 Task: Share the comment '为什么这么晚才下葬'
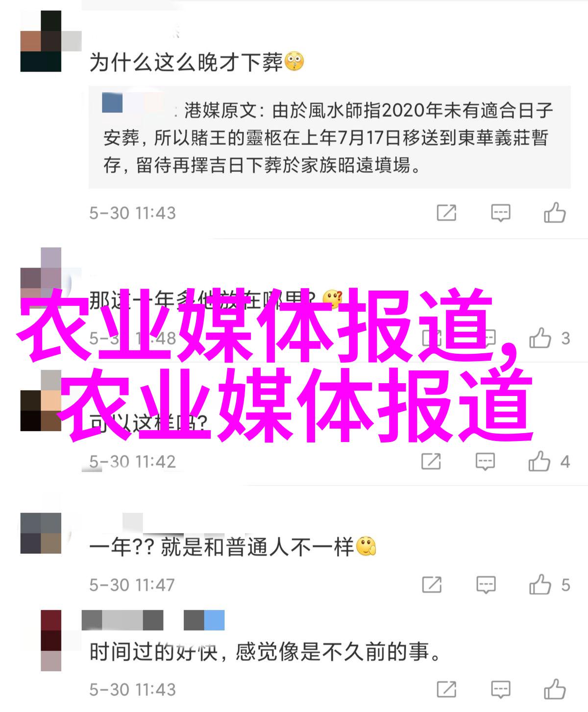click(446, 213)
